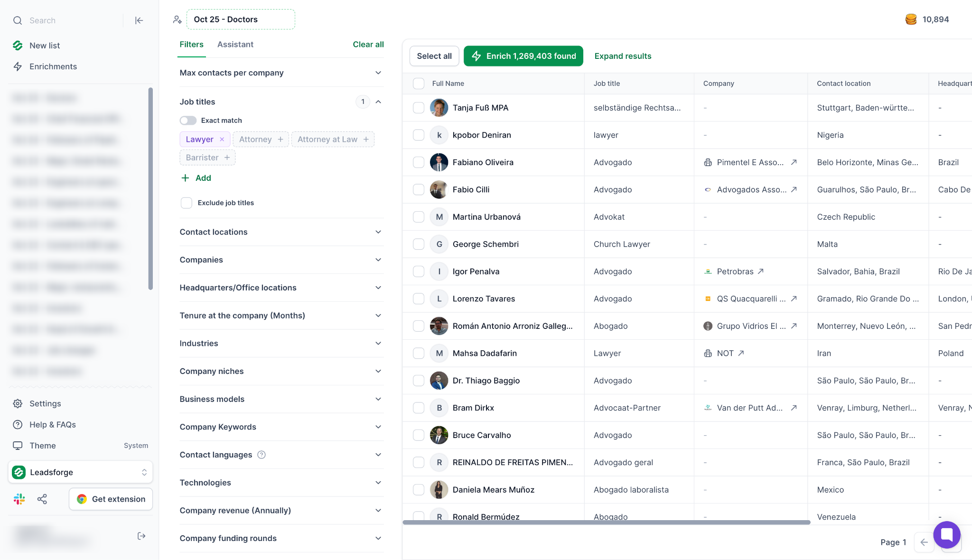
Task: Add Attorney at Law suggestion plus
Action: point(366,140)
